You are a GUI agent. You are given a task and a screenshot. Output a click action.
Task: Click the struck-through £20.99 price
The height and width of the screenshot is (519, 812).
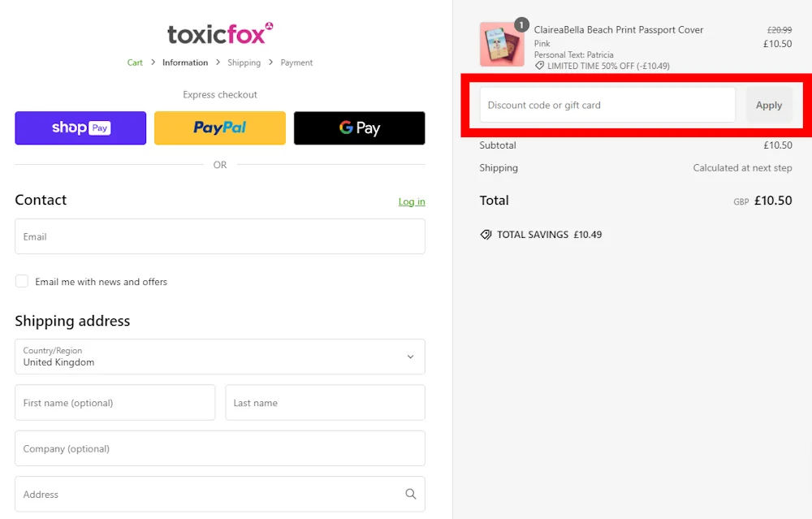780,30
